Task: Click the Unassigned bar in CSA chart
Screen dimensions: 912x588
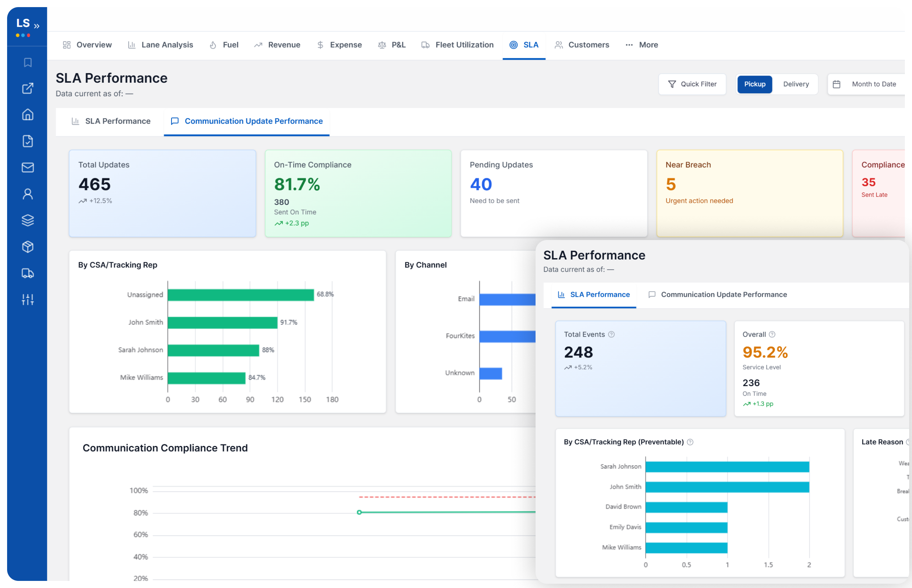Action: [240, 294]
